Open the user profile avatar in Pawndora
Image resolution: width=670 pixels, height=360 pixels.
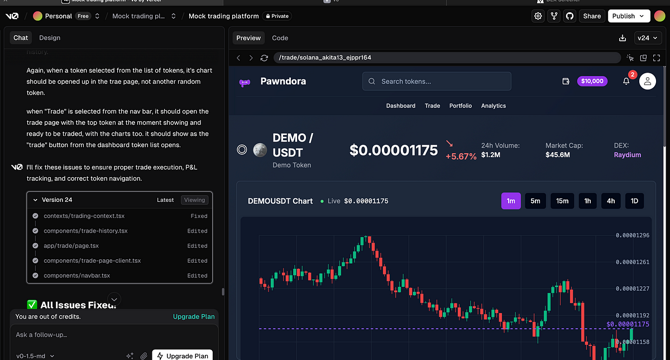(647, 81)
